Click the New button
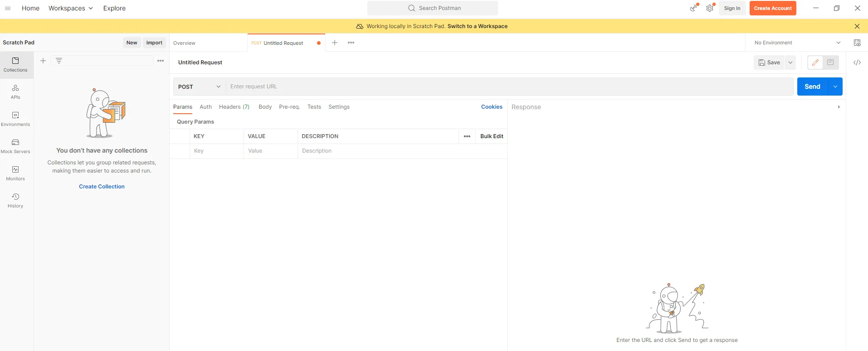This screenshot has width=868, height=351. point(132,43)
